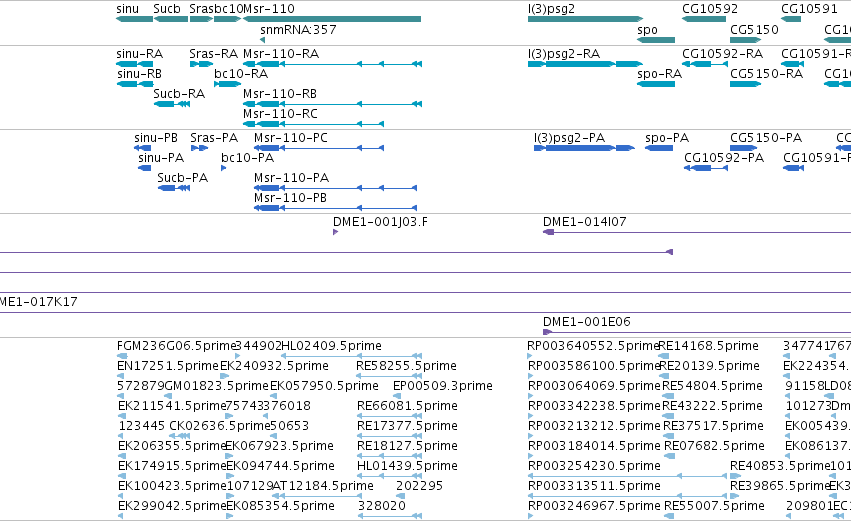Viewport: 851px width, 521px height.
Task: Click the RP003586100.5prime EST label
Action: click(594, 366)
